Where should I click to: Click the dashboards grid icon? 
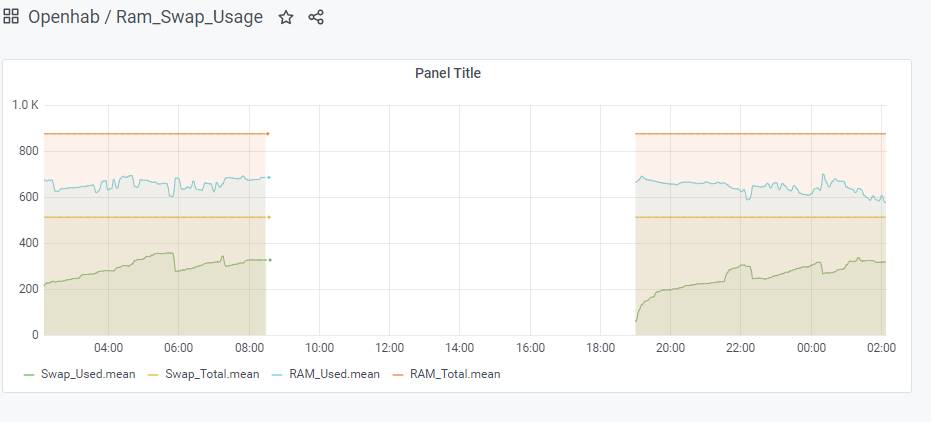(x=12, y=17)
